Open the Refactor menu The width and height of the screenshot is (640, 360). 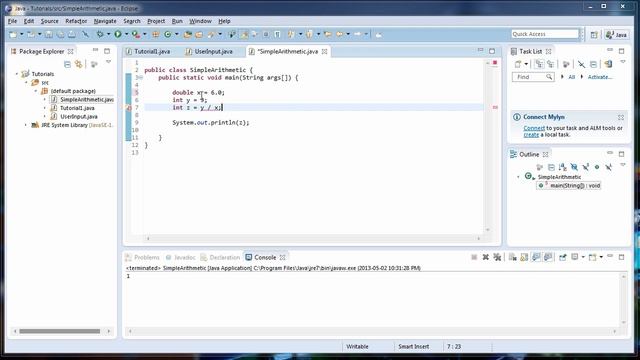76,21
